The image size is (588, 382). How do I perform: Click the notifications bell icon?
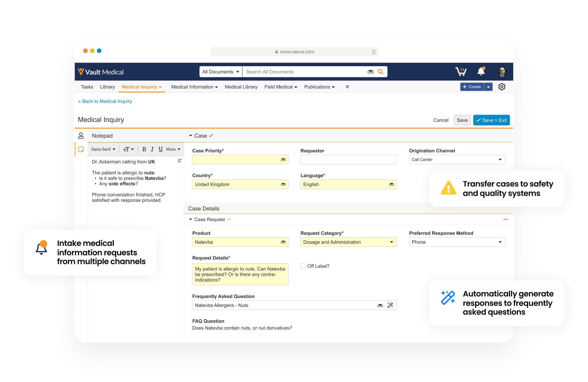481,71
